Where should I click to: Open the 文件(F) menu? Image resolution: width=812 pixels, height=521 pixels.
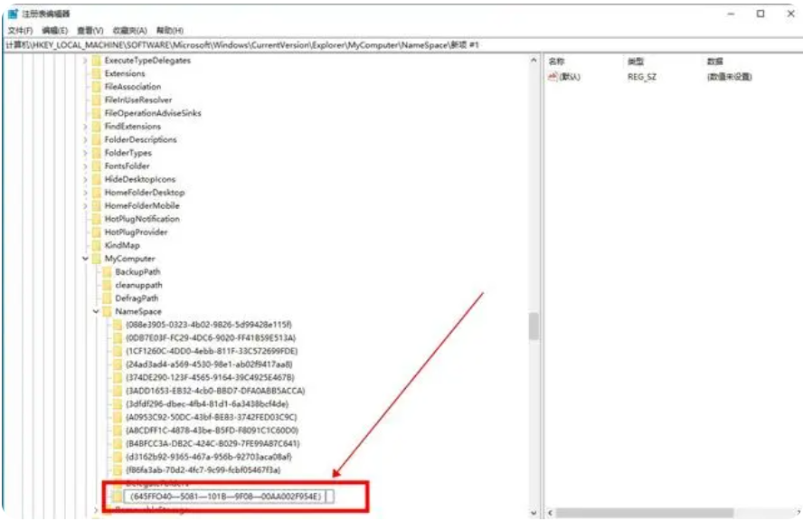pos(20,31)
